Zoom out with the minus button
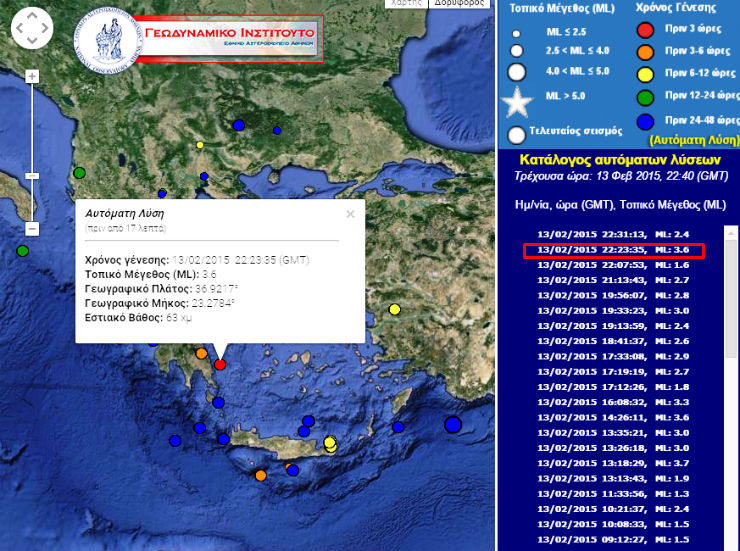The height and width of the screenshot is (551, 740). pyautogui.click(x=32, y=229)
